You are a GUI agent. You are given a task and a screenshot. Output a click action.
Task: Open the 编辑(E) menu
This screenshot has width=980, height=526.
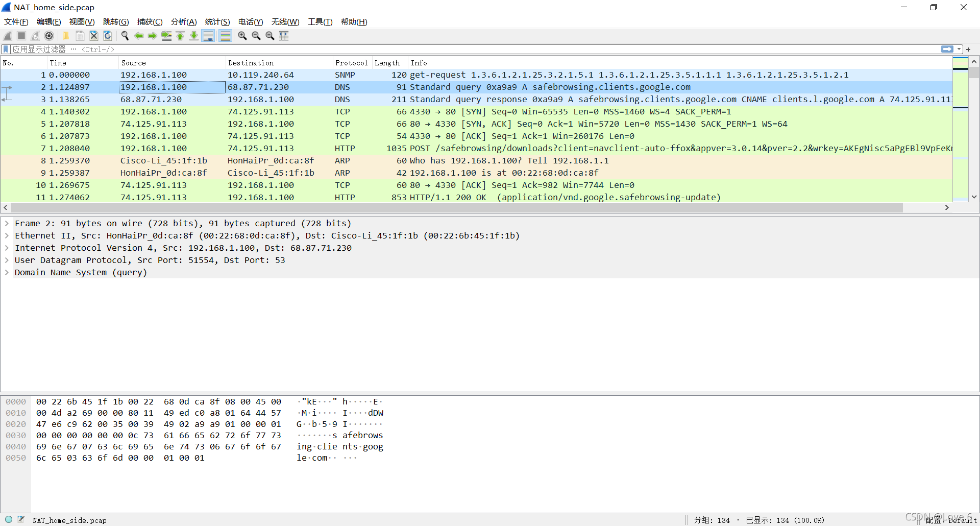[49, 22]
